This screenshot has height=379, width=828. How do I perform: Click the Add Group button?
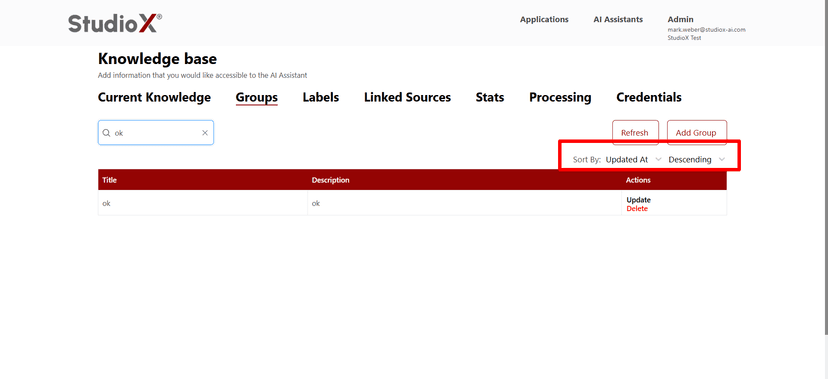[x=696, y=132]
